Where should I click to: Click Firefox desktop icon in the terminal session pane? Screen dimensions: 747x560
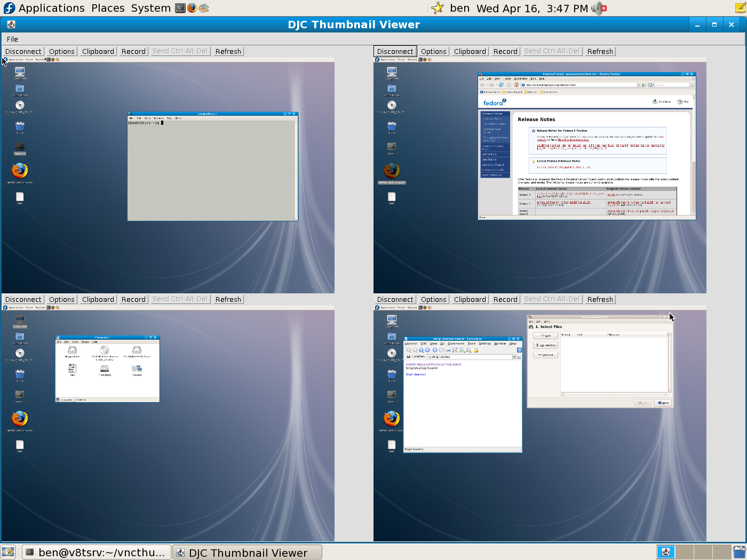pos(20,171)
